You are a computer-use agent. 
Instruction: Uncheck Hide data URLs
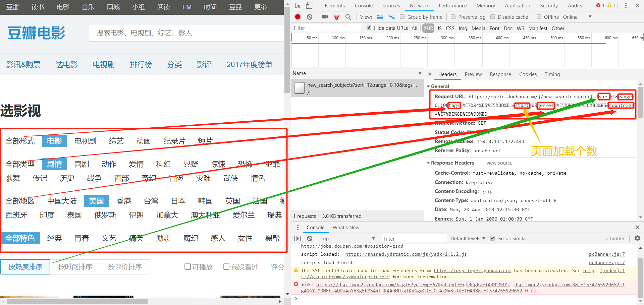pyautogui.click(x=369, y=28)
